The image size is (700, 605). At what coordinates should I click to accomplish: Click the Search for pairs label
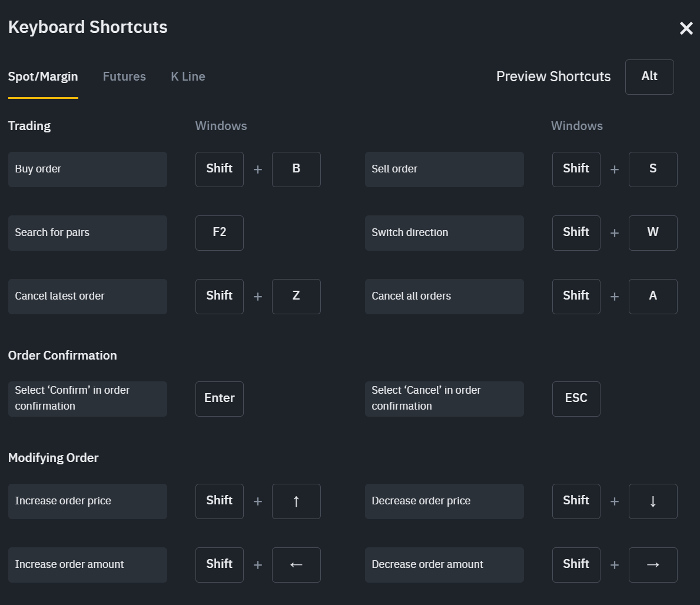click(88, 233)
